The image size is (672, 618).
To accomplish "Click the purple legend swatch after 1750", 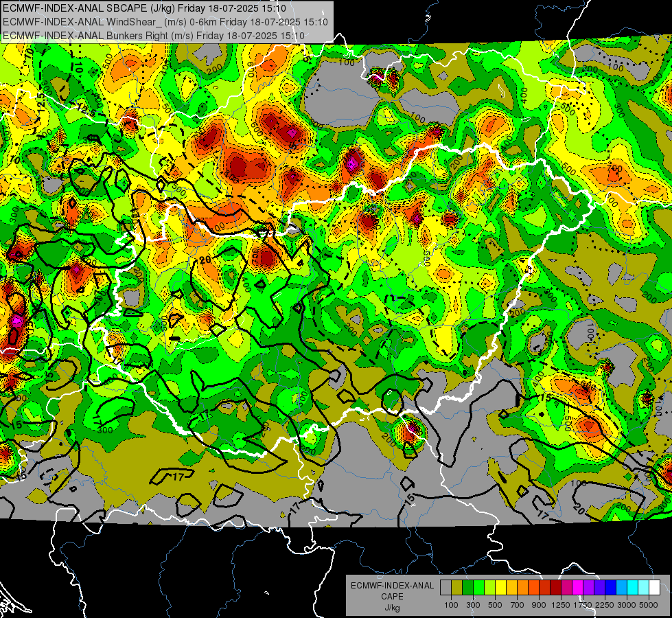I will coord(589,587).
